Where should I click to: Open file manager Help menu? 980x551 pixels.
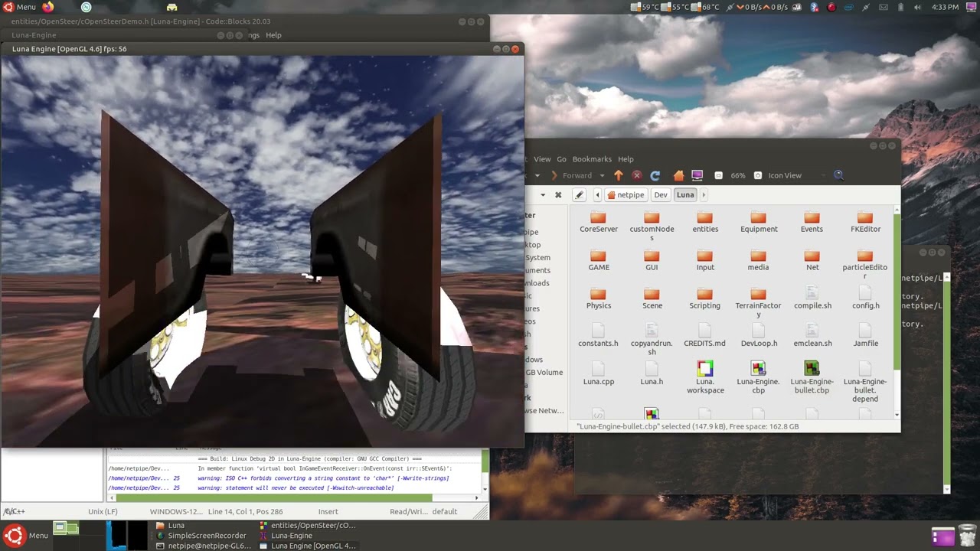coord(626,159)
